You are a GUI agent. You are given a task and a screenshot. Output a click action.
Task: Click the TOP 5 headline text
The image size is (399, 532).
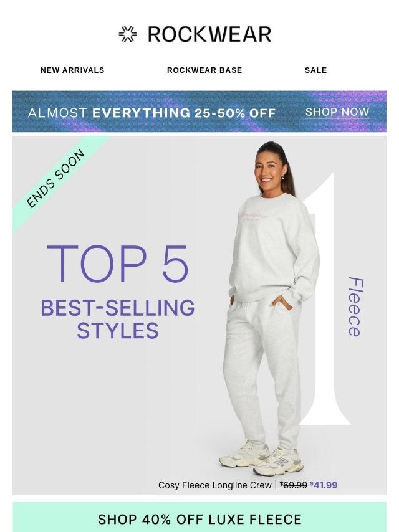click(x=117, y=264)
